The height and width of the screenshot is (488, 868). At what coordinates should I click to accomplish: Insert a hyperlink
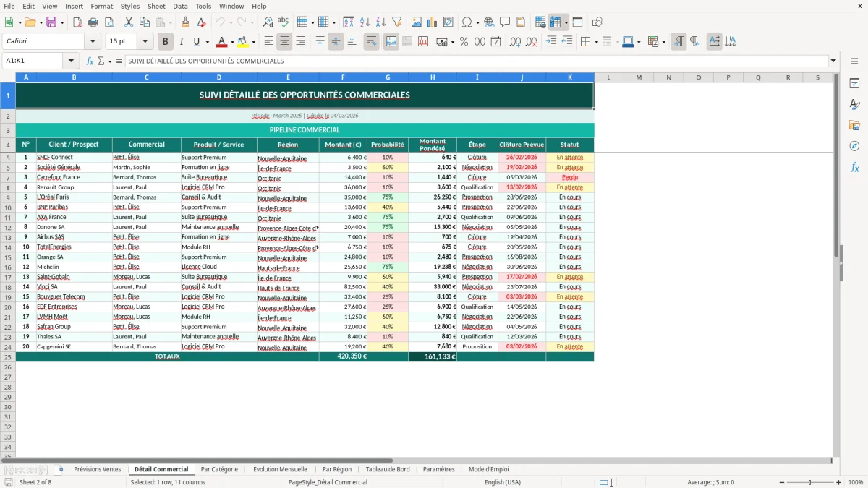tap(489, 22)
